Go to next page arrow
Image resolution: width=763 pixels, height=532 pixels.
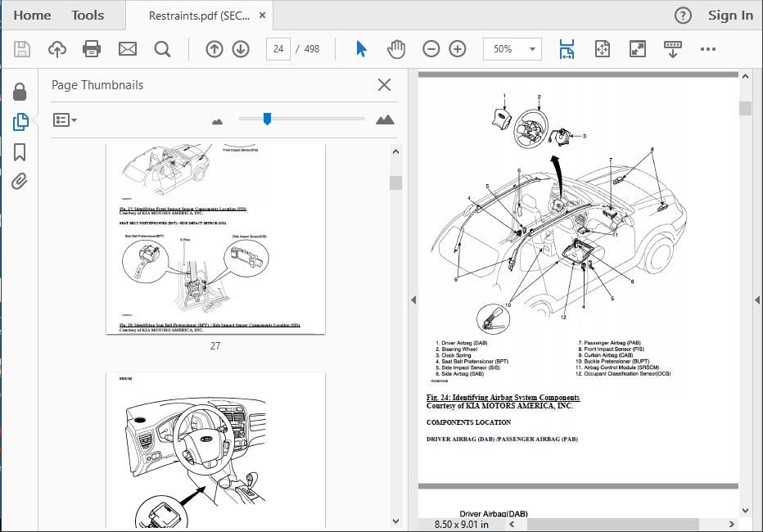[x=241, y=49]
